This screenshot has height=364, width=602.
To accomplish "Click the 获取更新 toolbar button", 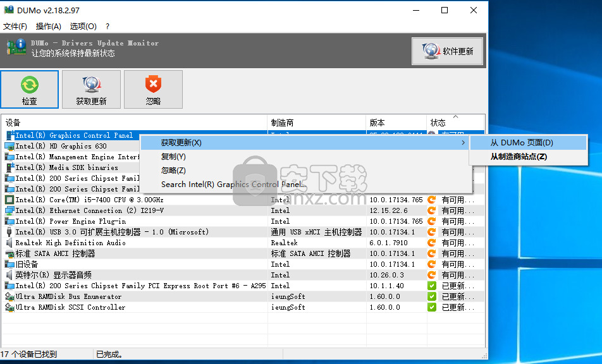I will point(91,89).
